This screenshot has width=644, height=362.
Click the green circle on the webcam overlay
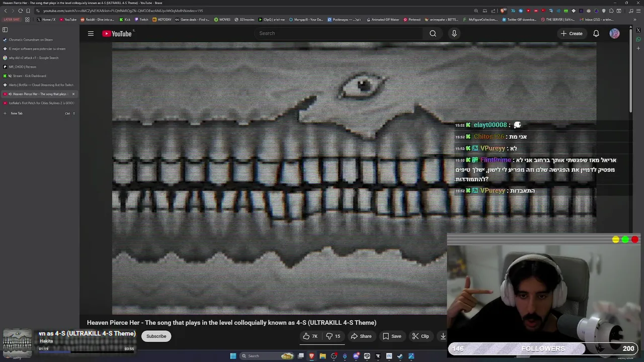coord(625,240)
